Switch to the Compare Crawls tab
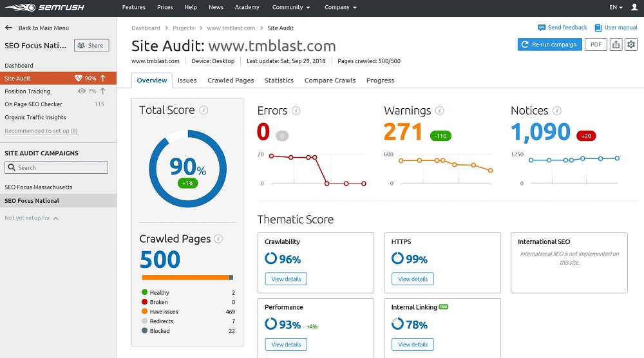This screenshot has height=358, width=644. 330,80
